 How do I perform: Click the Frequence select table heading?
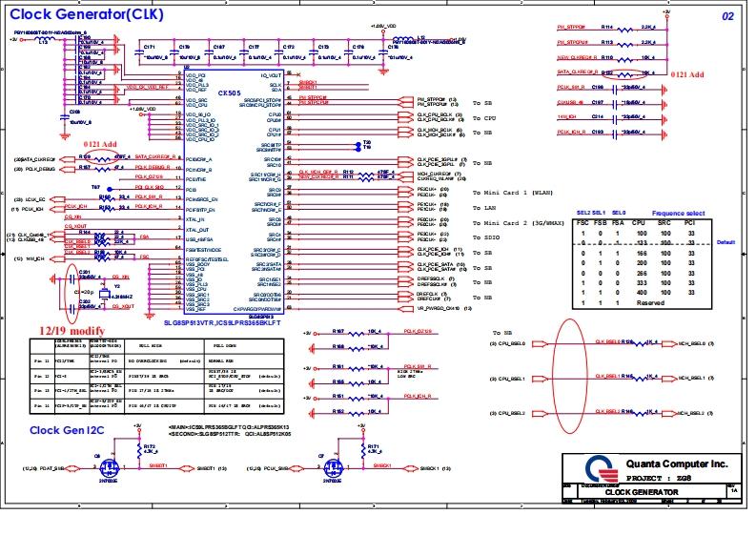point(679,213)
